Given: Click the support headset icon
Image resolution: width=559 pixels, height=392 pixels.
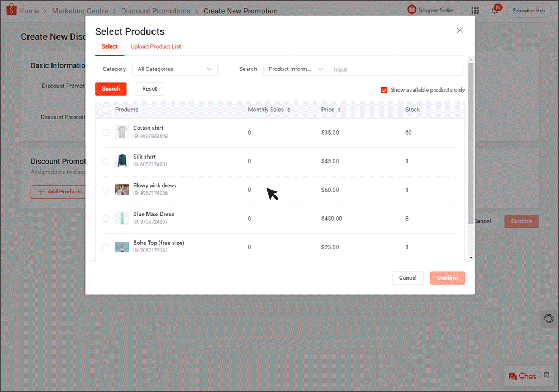Looking at the screenshot, I should click(548, 319).
